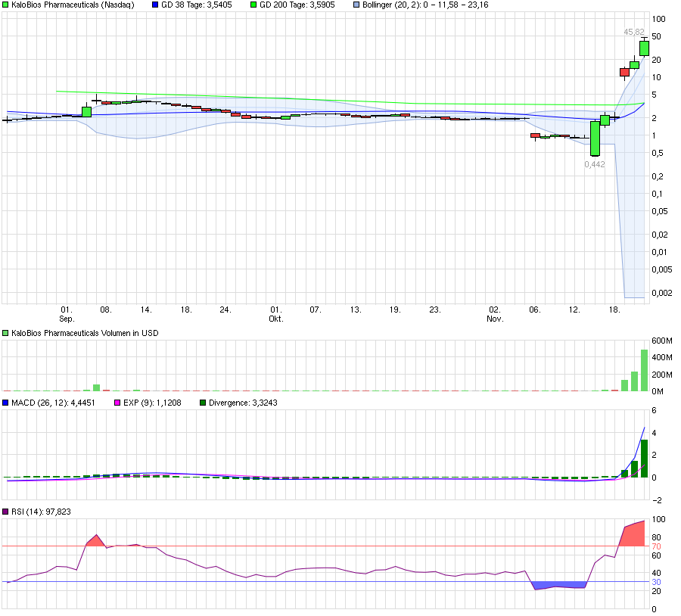Click the tallest green volume bar

(x=642, y=367)
